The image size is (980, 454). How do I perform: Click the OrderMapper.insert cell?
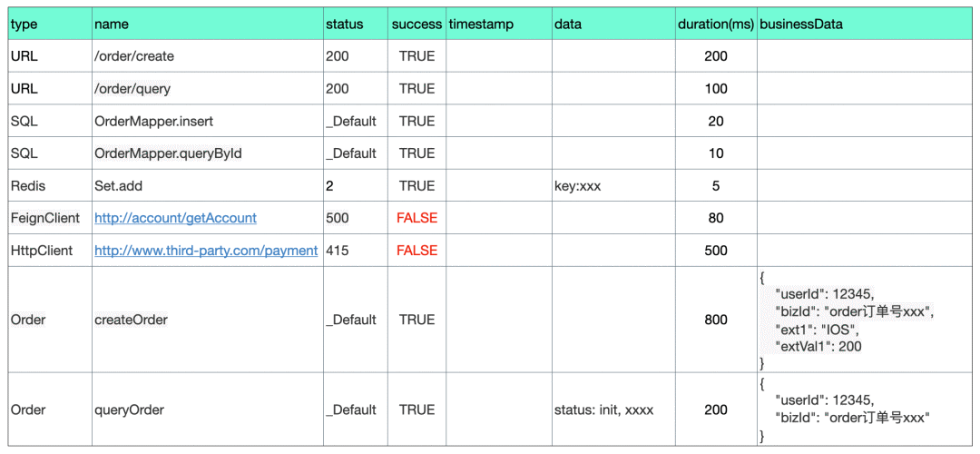point(154,121)
